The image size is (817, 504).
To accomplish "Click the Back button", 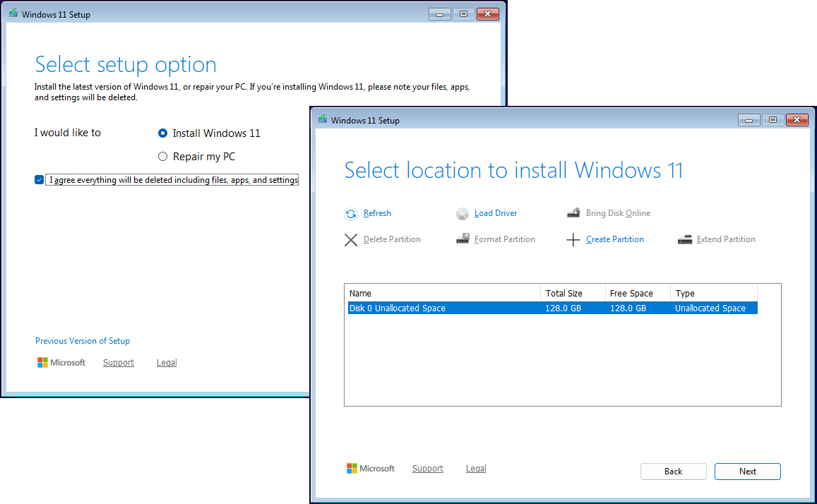I will click(x=673, y=471).
